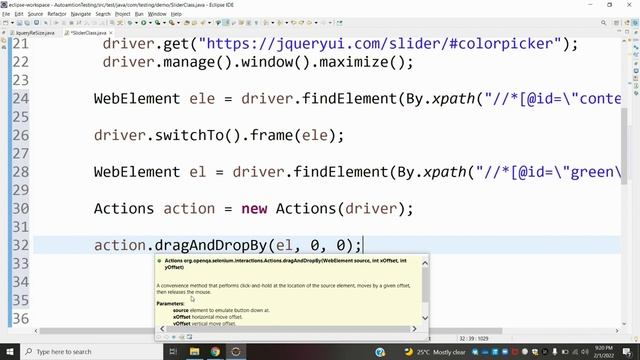Click the Java perspective icon at top right
This screenshot has height=360, width=640.
635,23
